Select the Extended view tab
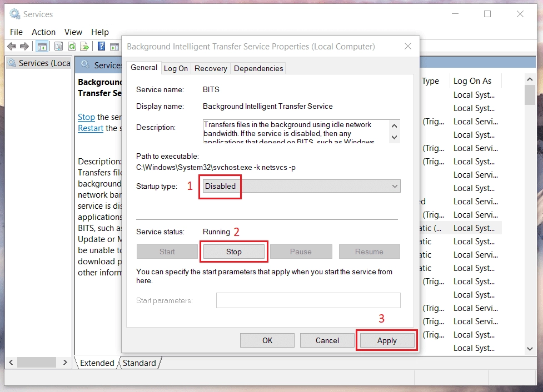543x392 pixels. (97, 363)
